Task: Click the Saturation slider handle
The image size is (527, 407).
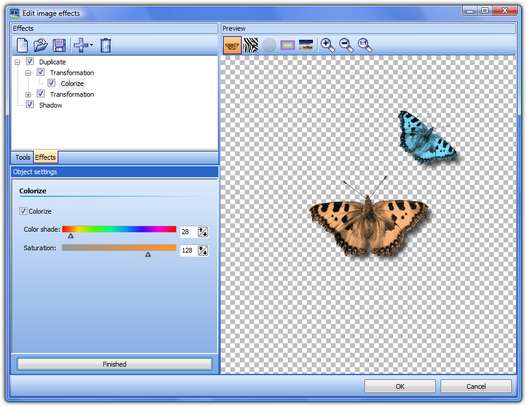Action: (148, 254)
